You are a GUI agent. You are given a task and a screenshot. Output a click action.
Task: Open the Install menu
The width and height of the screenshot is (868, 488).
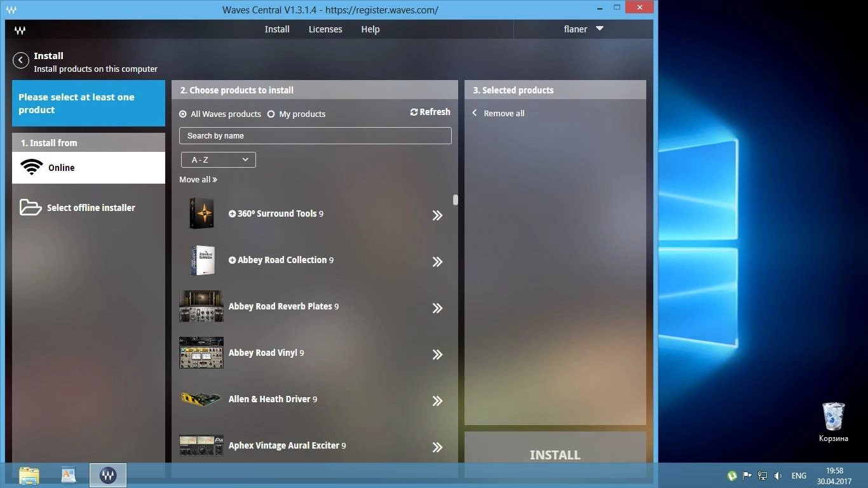[x=277, y=29]
